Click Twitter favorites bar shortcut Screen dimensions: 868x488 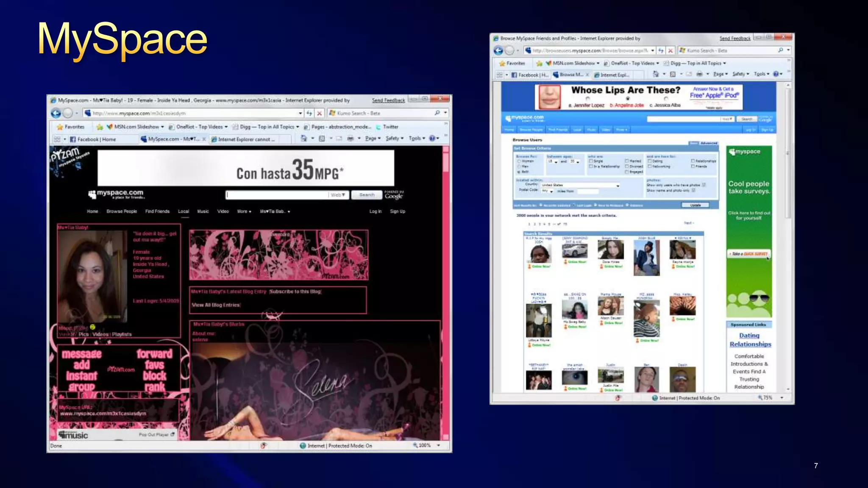point(387,127)
